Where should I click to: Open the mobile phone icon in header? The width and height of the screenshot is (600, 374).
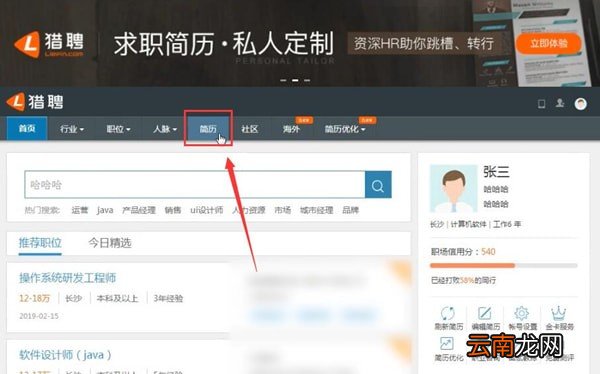541,103
